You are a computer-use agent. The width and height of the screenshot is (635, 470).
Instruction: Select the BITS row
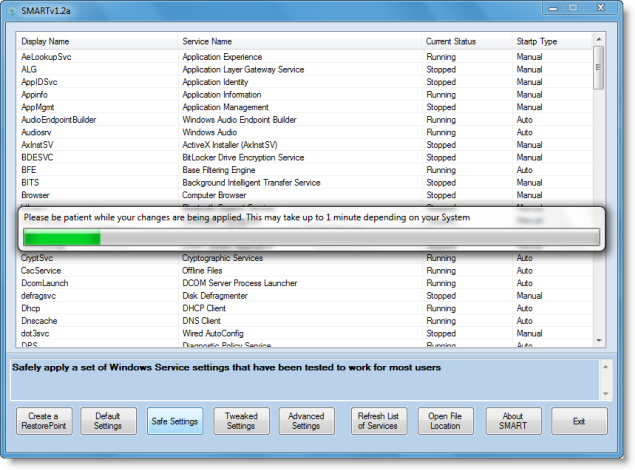pyautogui.click(x=304, y=182)
